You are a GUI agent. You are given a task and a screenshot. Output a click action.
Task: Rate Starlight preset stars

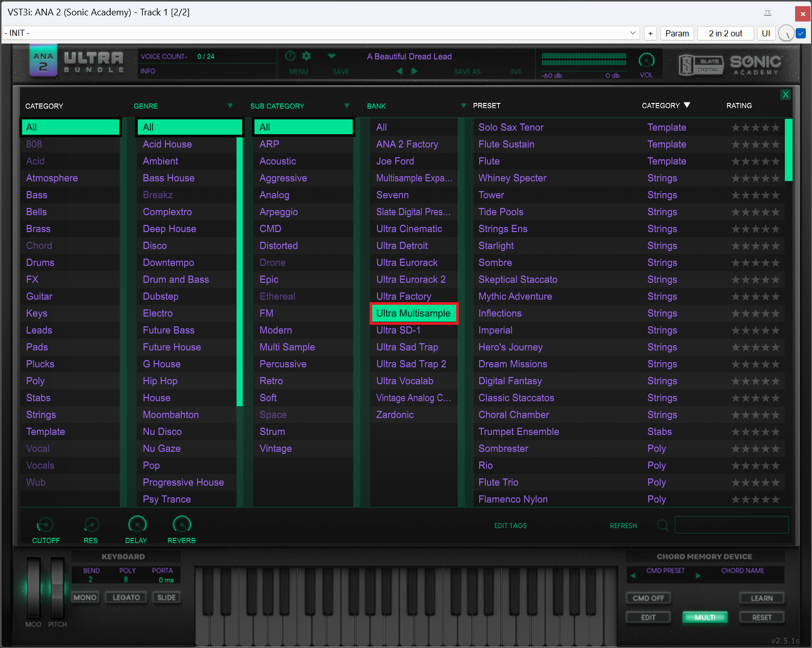click(756, 246)
